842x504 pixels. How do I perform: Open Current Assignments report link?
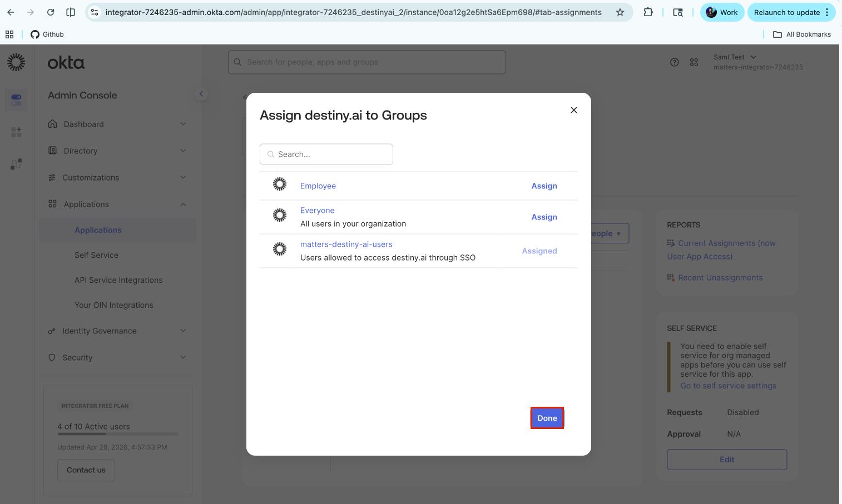pos(721,249)
